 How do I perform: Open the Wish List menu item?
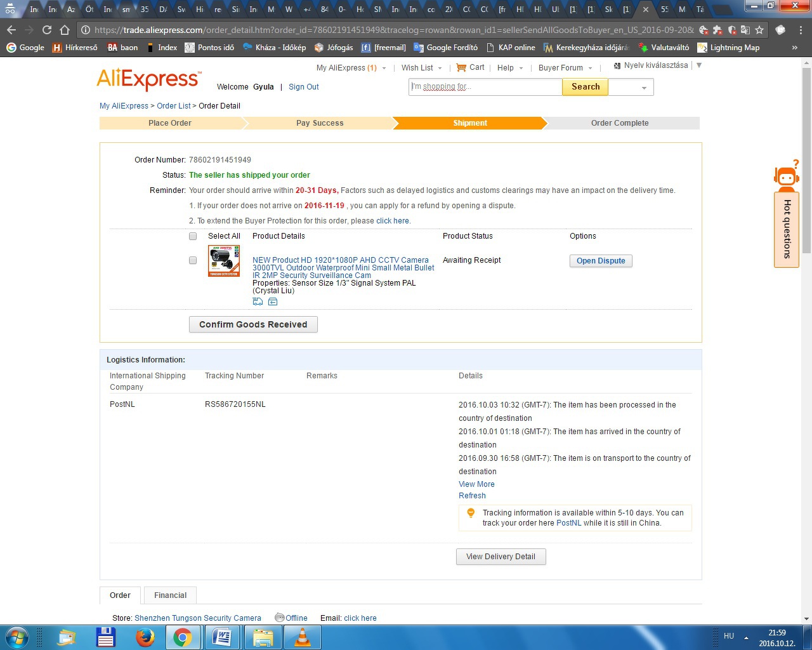click(x=417, y=68)
